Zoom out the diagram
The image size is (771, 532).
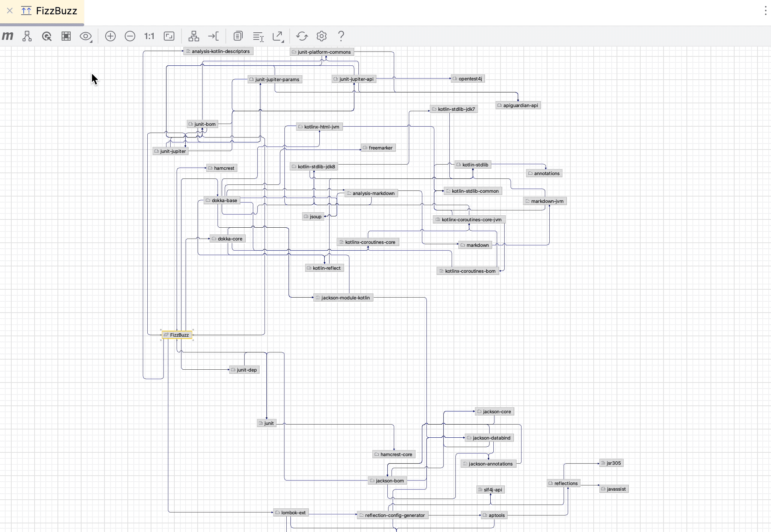[130, 36]
